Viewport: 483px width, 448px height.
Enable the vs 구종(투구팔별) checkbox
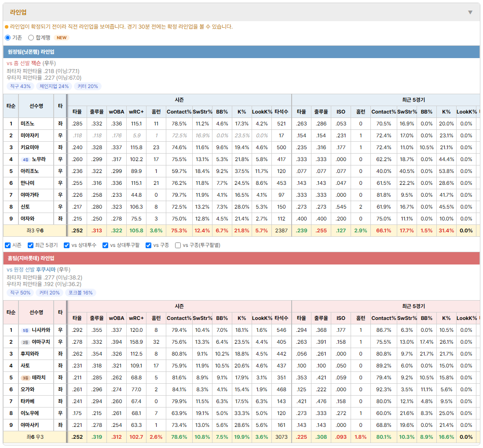tap(178, 245)
